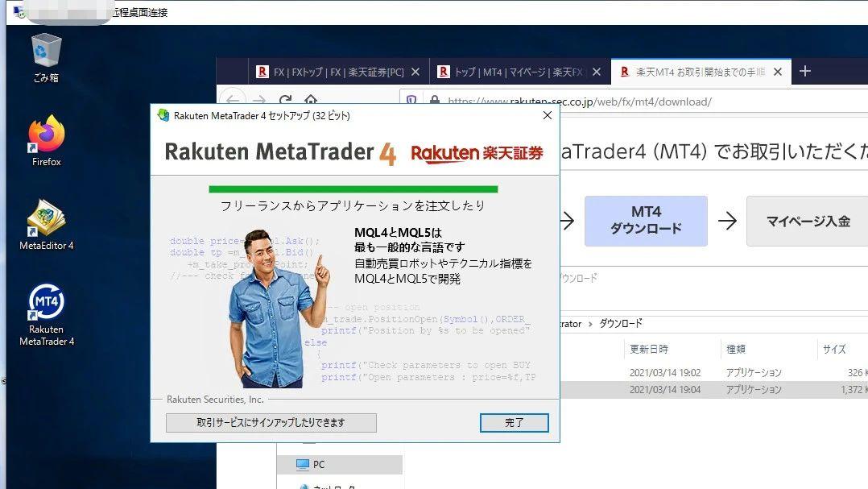Click the 完了 button to finish setup
Viewport: 868px width, 489px height.
(x=514, y=423)
